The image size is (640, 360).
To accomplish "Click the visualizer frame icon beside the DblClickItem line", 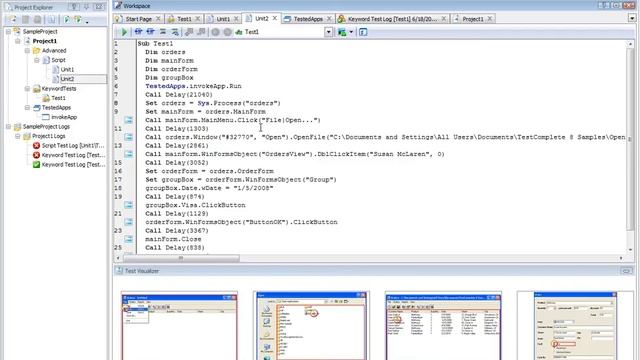I will click(128, 154).
